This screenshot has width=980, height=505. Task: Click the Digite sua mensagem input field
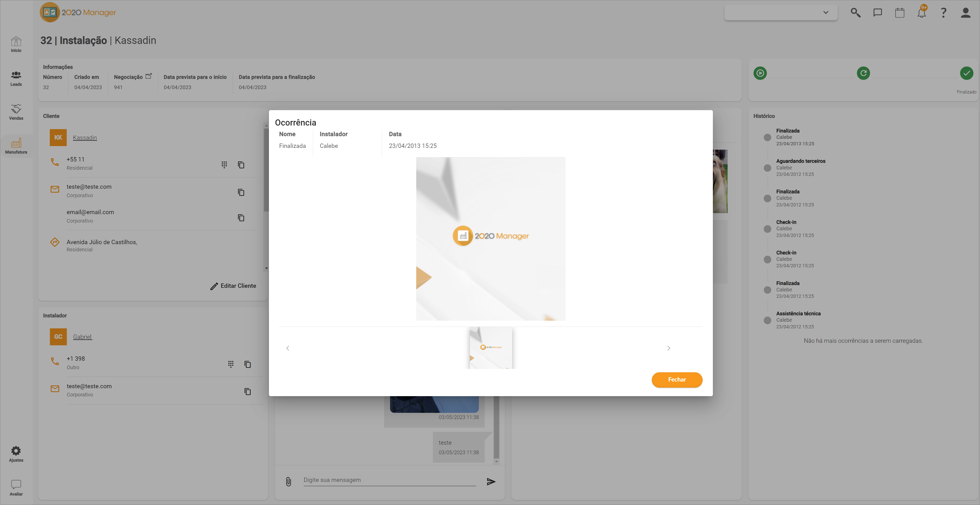390,480
